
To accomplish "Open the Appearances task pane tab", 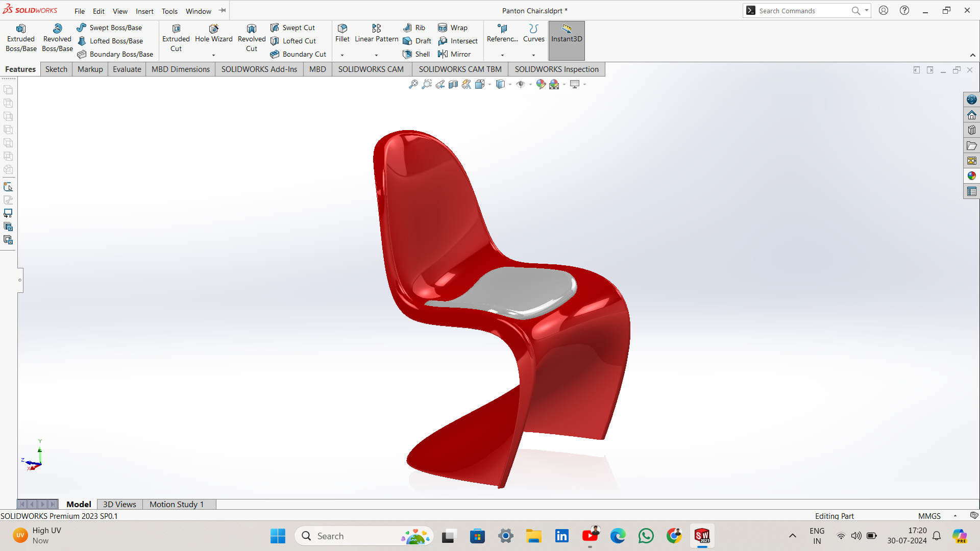I will (x=972, y=176).
